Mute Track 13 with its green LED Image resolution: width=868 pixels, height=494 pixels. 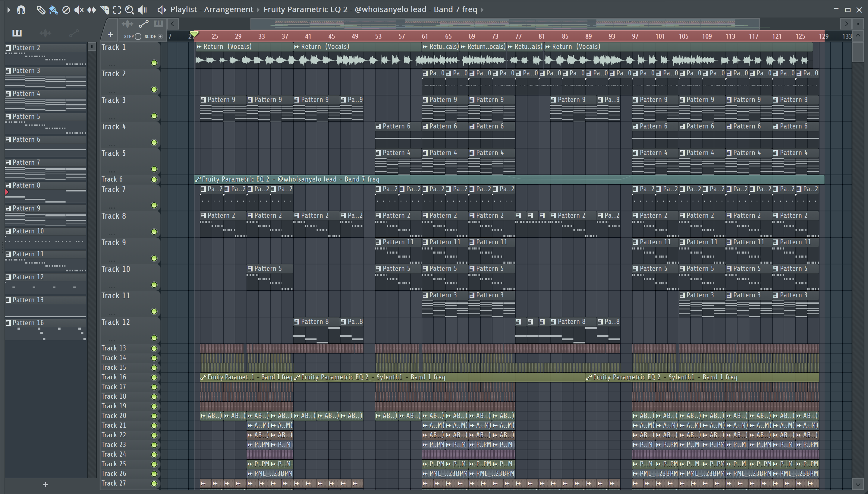[x=154, y=348]
